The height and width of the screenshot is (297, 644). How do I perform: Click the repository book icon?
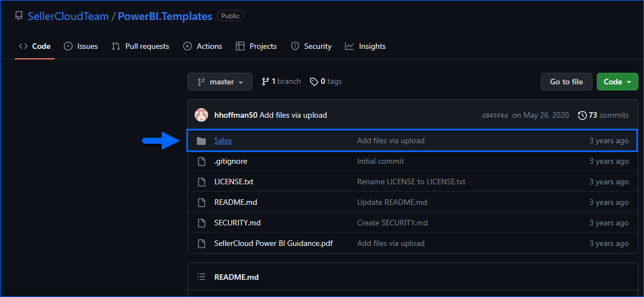(19, 16)
